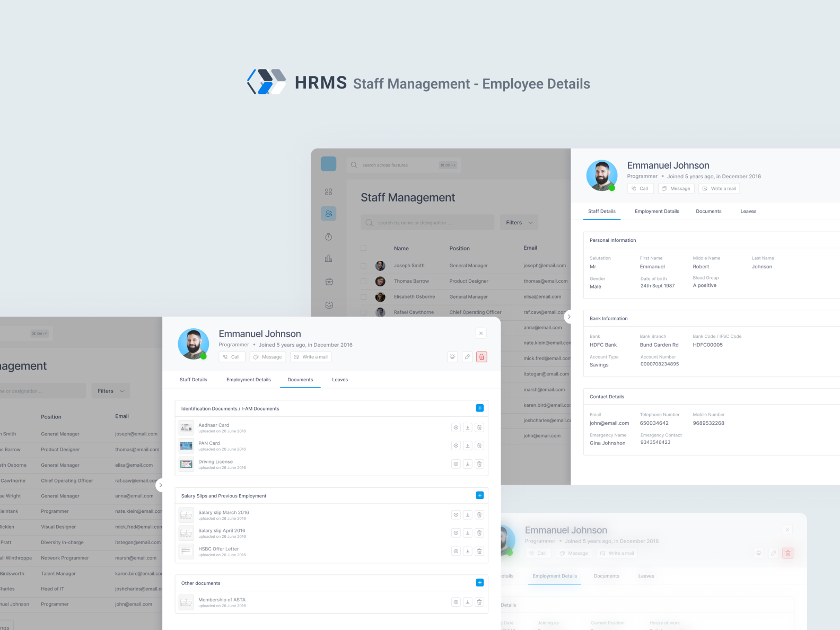Click Write a mail in the Documents panel

[x=311, y=357]
